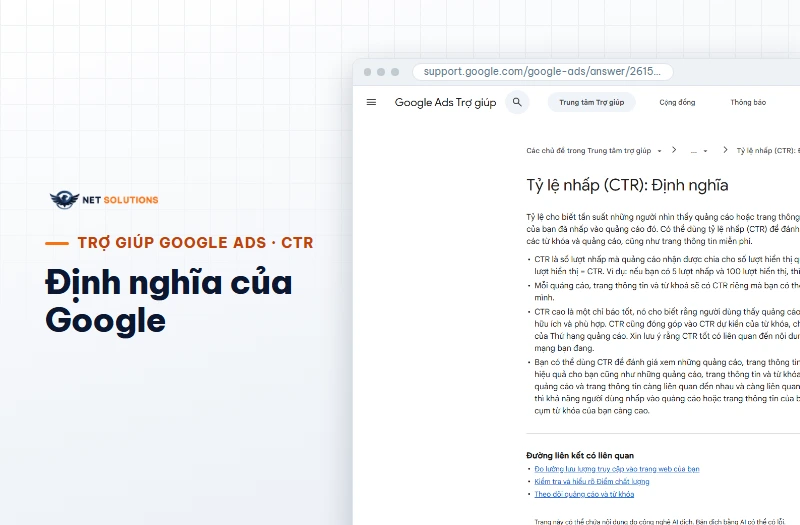Click the caption TRỢ GIÚP GOOGLE ADS · CTR
Screen dimensions: 800x525
click(x=195, y=242)
